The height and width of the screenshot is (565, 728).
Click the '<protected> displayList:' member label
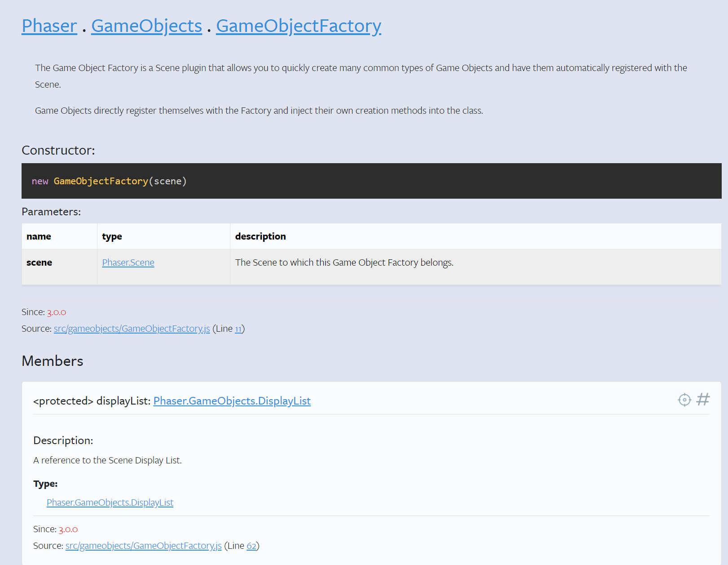coord(92,401)
